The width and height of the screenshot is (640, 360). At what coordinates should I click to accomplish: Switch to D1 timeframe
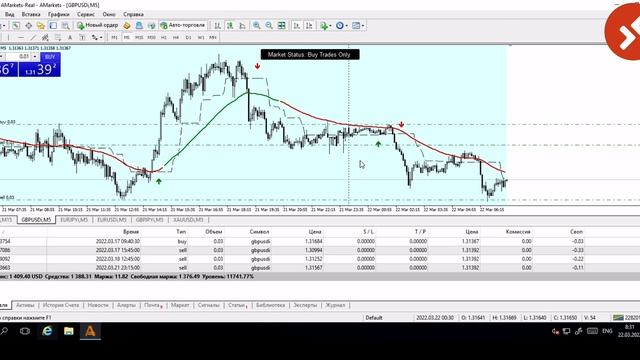click(x=188, y=38)
